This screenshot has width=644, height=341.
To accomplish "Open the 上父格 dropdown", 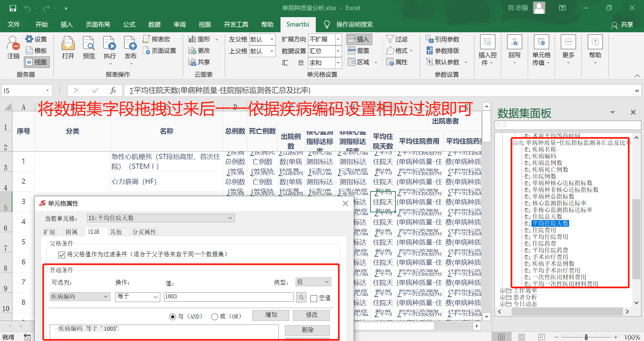I will click(272, 51).
